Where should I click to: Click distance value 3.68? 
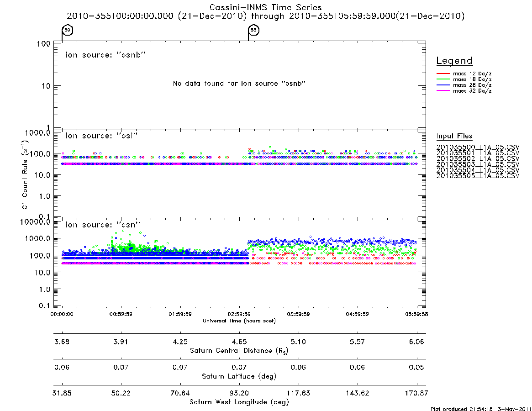[62, 342]
